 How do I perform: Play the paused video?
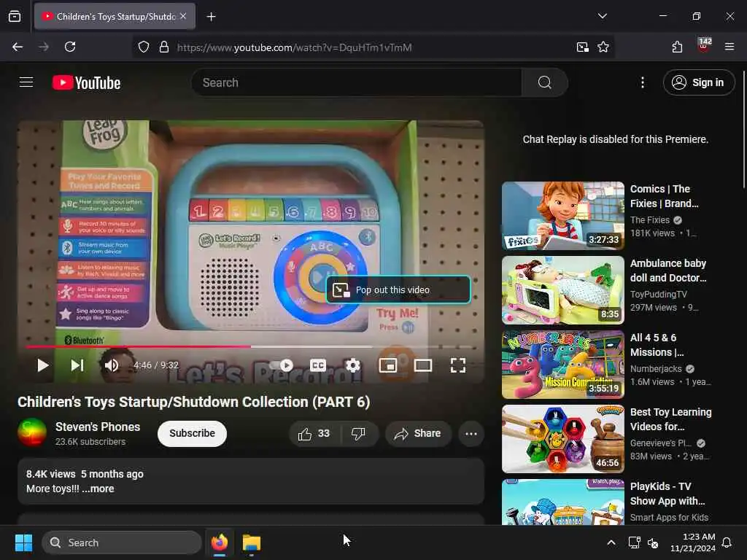42,365
